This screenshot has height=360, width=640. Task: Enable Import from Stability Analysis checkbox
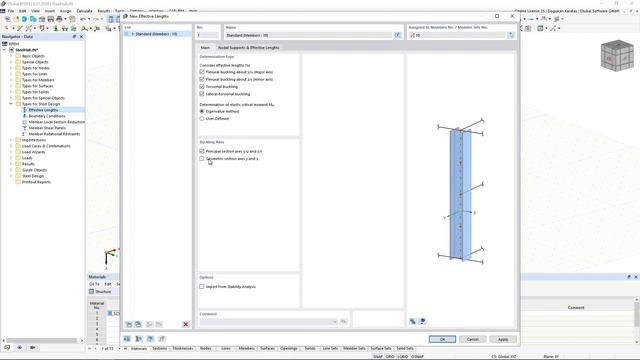tap(202, 287)
